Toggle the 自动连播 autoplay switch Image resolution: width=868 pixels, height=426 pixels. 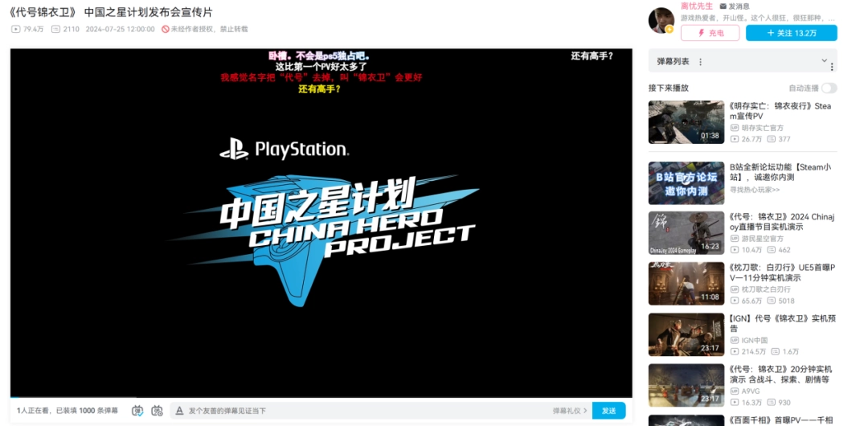pos(828,88)
